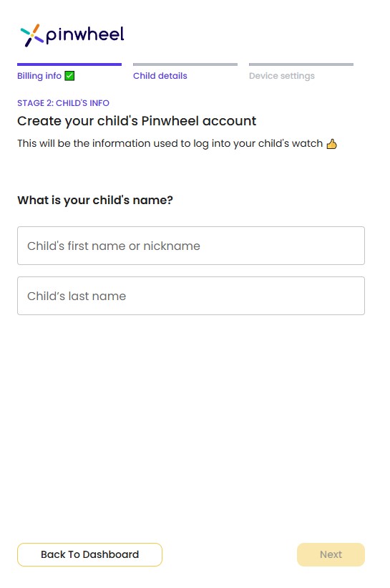Image resolution: width=390 pixels, height=588 pixels.
Task: Click the thumbs-up emoji after 'watch'
Action: click(x=331, y=144)
